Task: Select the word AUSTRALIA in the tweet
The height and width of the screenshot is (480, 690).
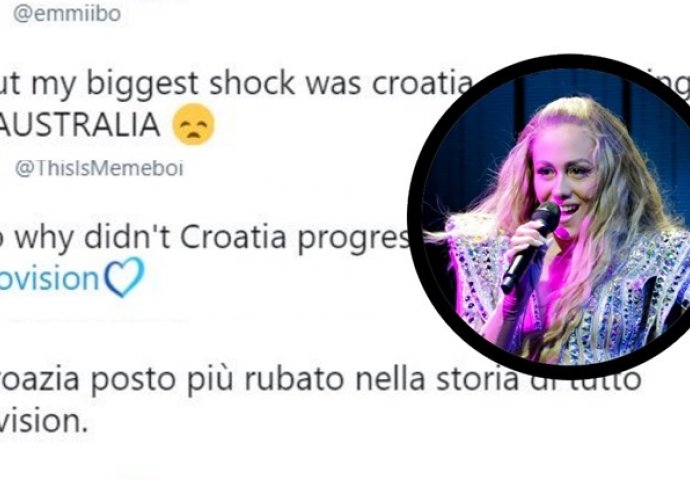Action: pyautogui.click(x=80, y=125)
